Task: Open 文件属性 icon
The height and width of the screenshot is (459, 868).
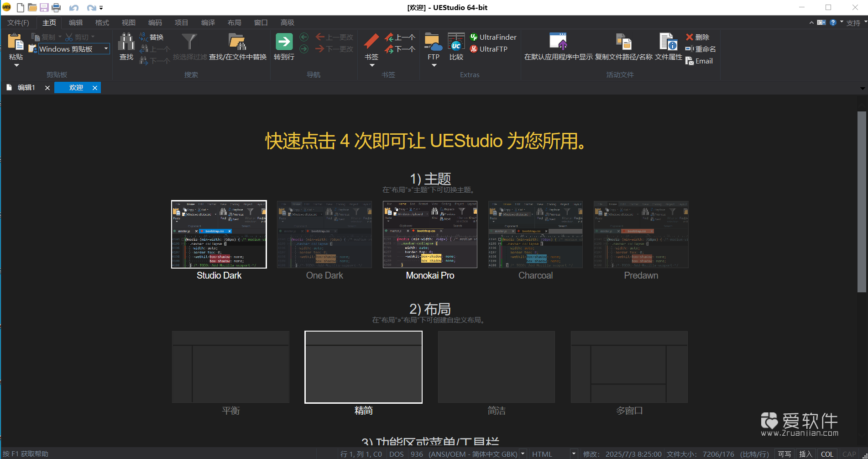Action: pyautogui.click(x=669, y=42)
